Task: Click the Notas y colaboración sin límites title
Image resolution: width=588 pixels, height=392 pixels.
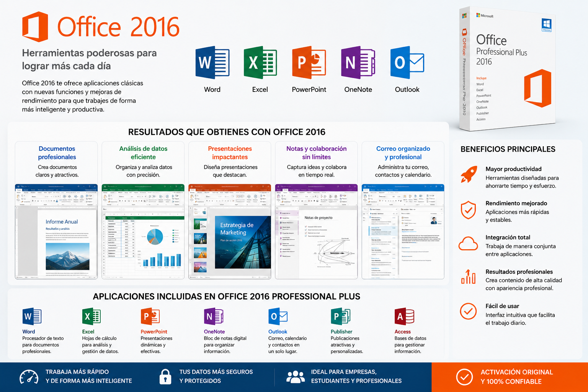Action: (x=316, y=153)
